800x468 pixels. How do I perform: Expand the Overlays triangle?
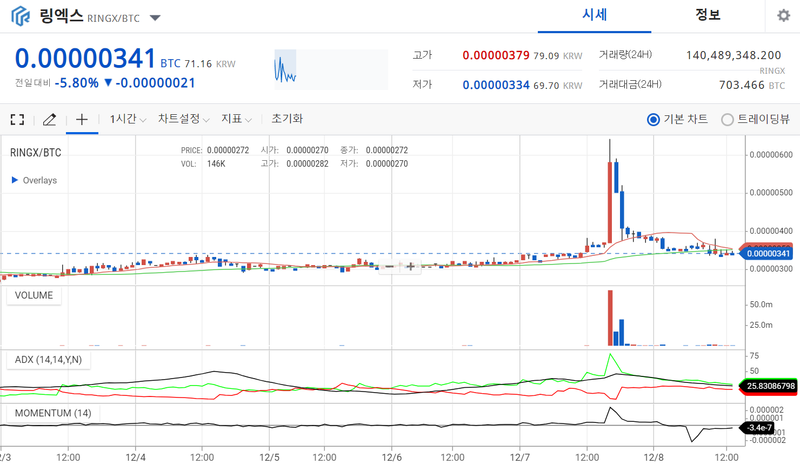click(15, 180)
